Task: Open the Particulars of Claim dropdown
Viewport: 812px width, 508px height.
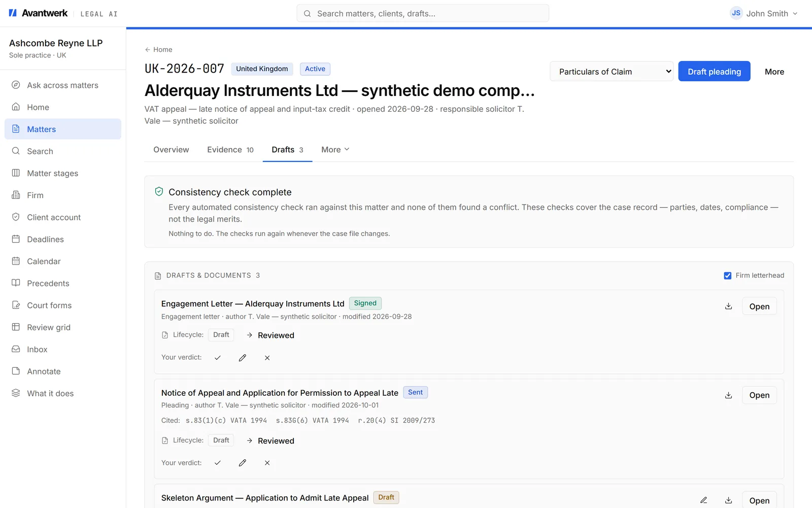Action: point(612,72)
